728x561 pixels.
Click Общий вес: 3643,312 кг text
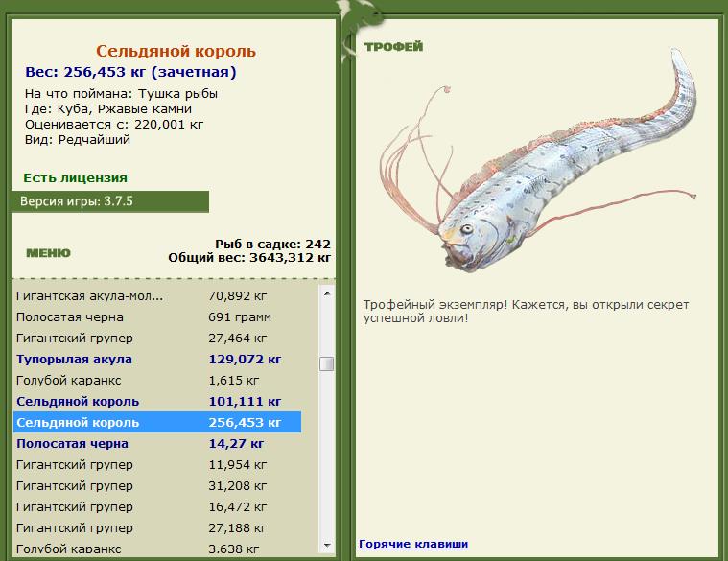pyautogui.click(x=249, y=258)
